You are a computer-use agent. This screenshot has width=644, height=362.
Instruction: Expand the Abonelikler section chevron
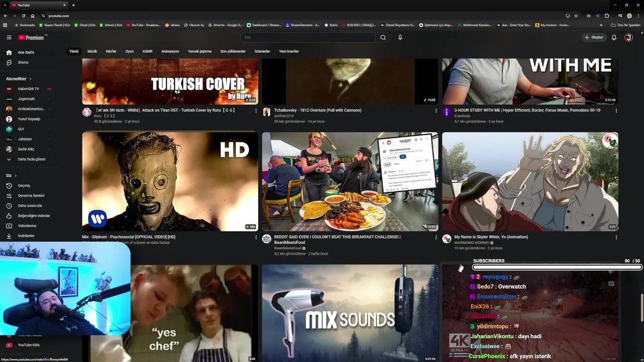pyautogui.click(x=30, y=79)
